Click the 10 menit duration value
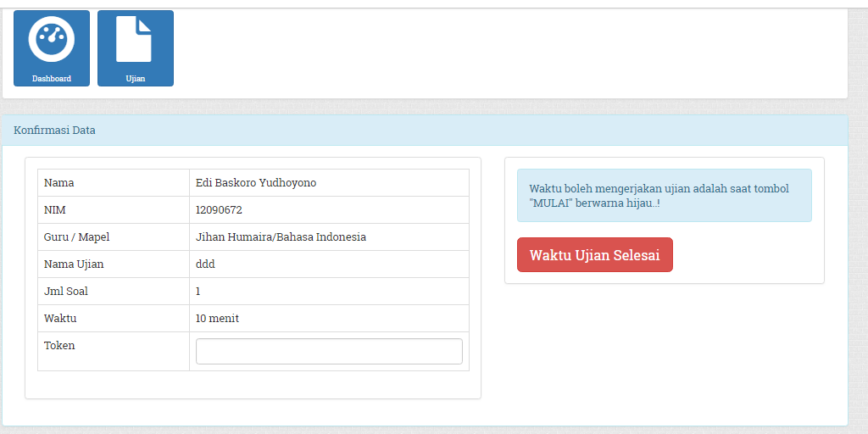This screenshot has height=434, width=868. (217, 319)
